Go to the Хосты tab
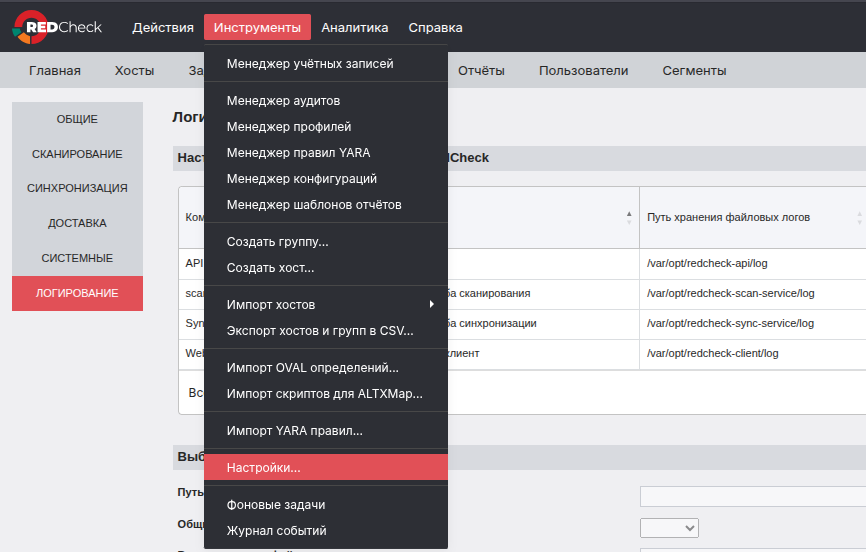 134,71
